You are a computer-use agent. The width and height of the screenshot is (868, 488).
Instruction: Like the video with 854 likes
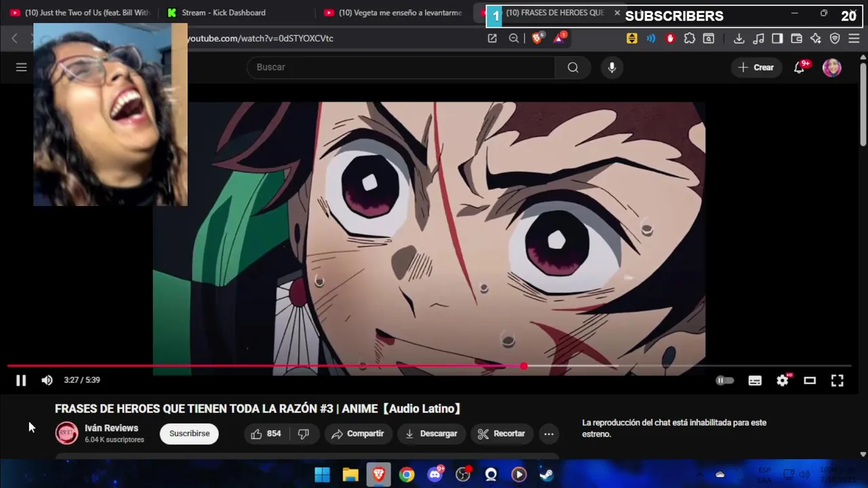coord(266,434)
